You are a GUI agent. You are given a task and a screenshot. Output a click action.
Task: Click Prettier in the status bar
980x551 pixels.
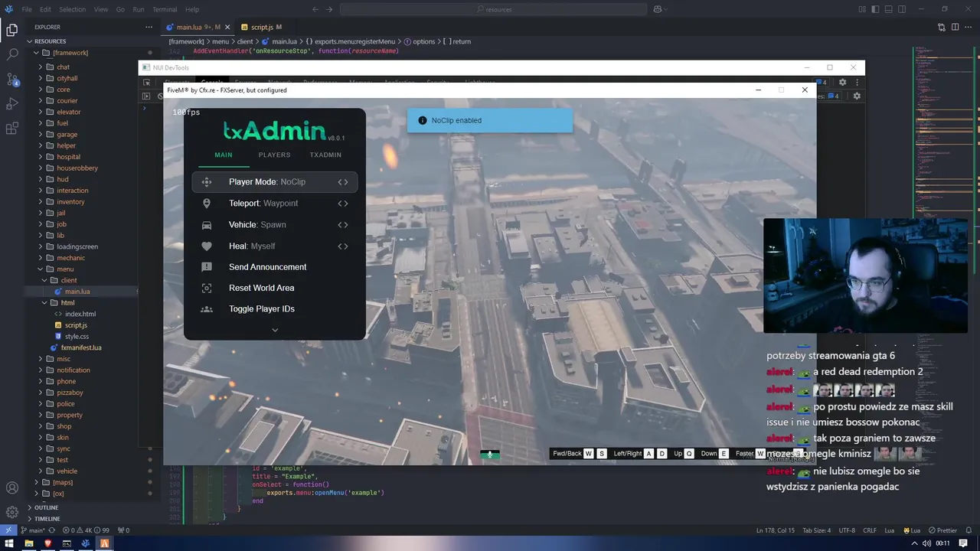tap(942, 530)
